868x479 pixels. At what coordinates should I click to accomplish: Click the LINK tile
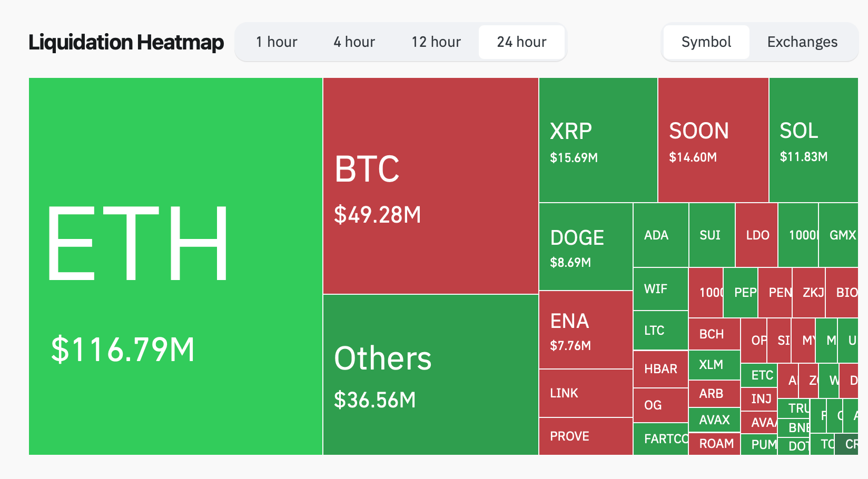[x=585, y=393]
